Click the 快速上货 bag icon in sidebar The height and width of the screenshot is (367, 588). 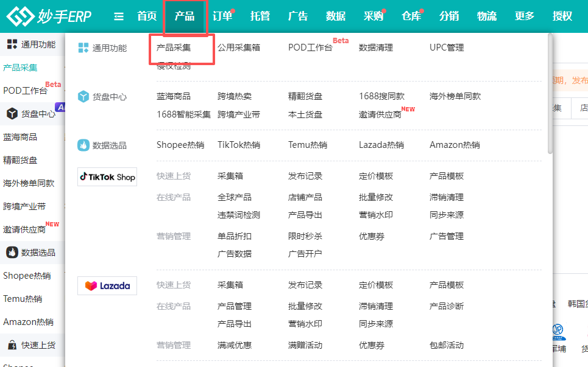click(12, 345)
